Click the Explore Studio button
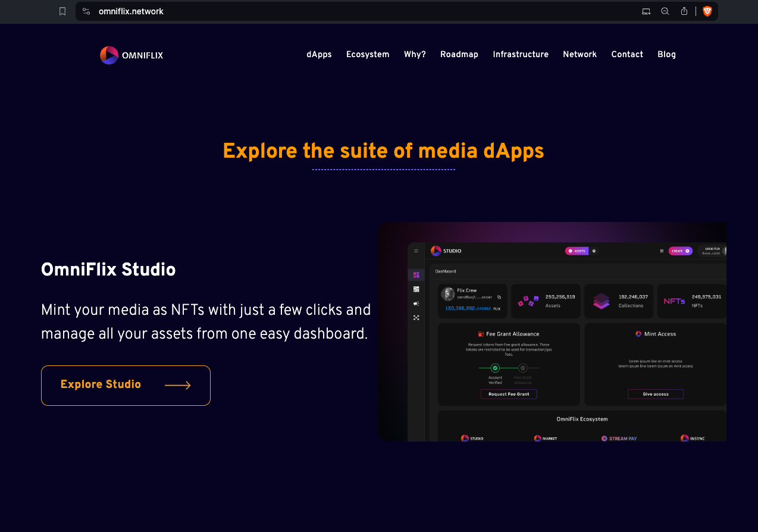Screen dimensions: 758x532 (126, 386)
